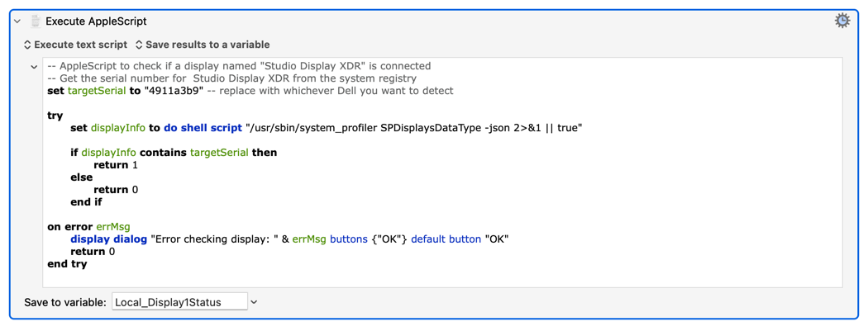Click the script document icon beside the title
868x331 pixels.
coord(36,21)
